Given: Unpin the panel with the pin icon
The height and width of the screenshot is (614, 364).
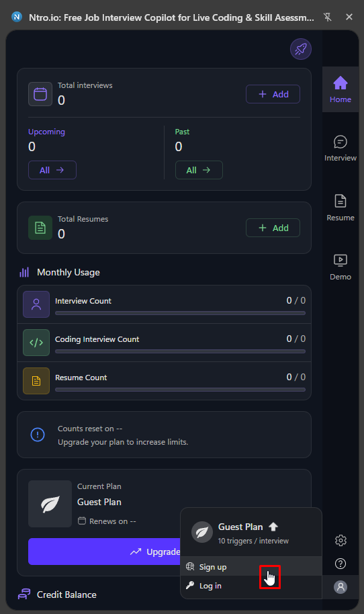Looking at the screenshot, I should click(x=328, y=17).
